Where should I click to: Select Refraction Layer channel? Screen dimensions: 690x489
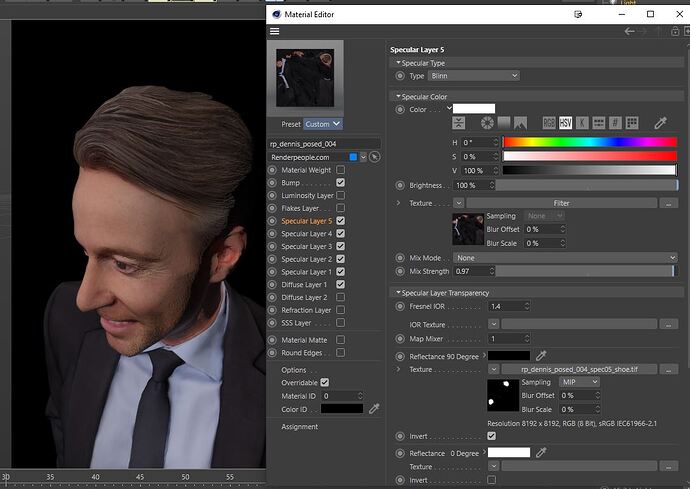click(x=306, y=310)
